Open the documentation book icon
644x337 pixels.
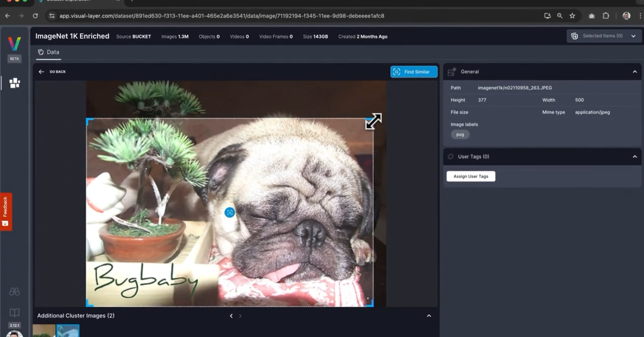(x=14, y=312)
